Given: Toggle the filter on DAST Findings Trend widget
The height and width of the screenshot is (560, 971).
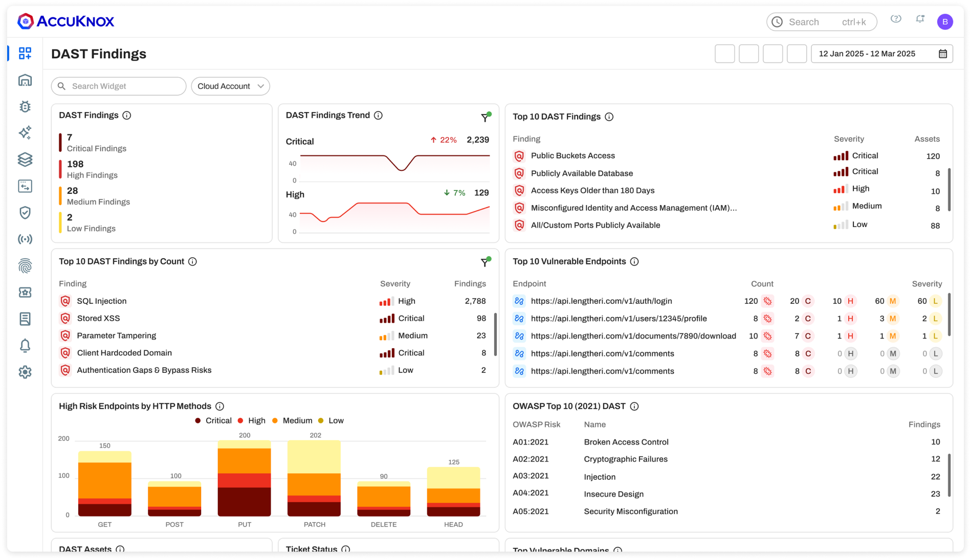Looking at the screenshot, I should [x=484, y=117].
